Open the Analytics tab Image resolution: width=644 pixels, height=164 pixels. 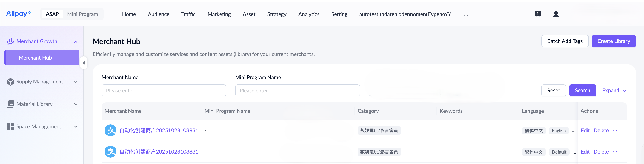[x=309, y=14]
